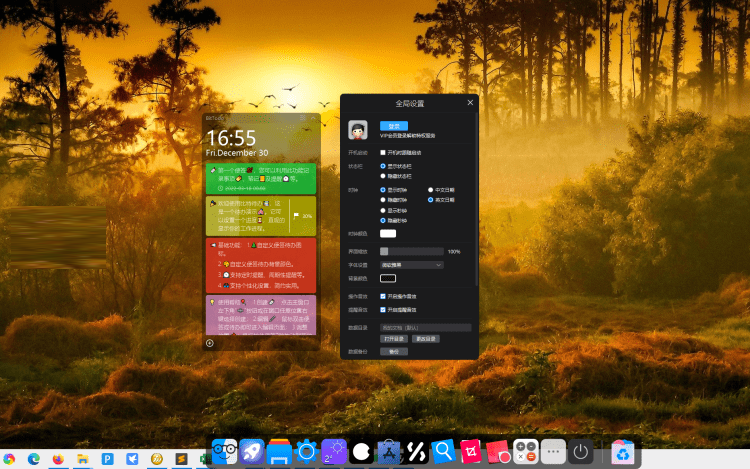Select the pink 使用帮助 todo note
The image size is (750, 469).
pos(261,315)
